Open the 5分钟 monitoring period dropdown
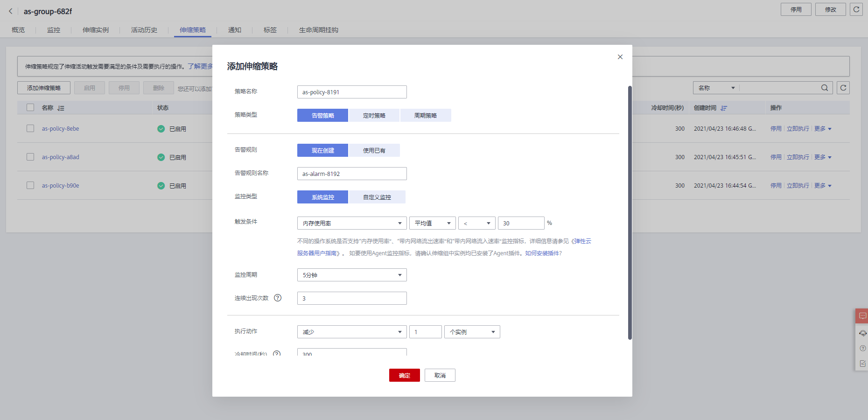868x420 pixels. pyautogui.click(x=352, y=275)
